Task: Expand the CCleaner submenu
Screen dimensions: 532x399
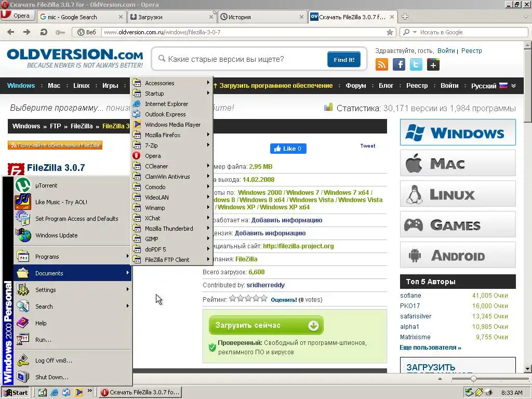Action: pos(171,166)
